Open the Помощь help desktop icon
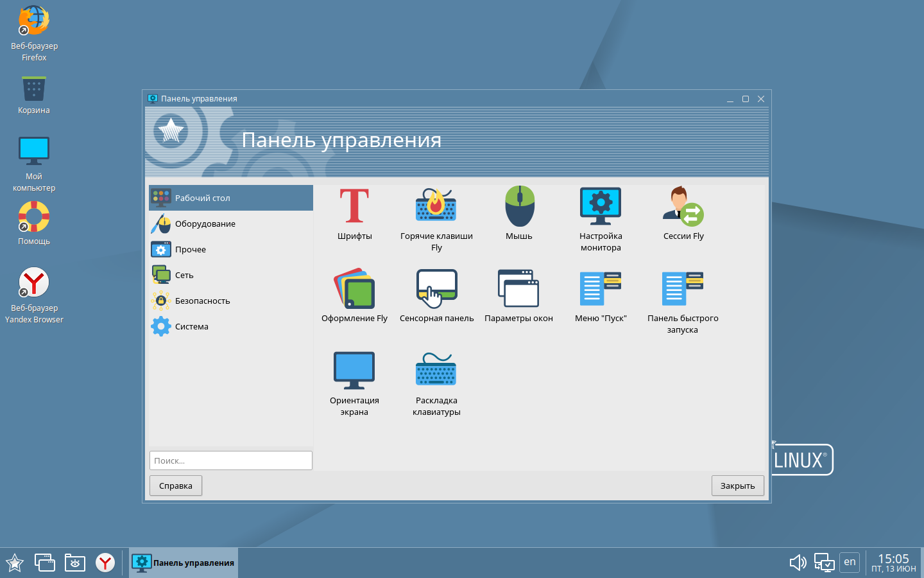924x578 pixels. [34, 223]
